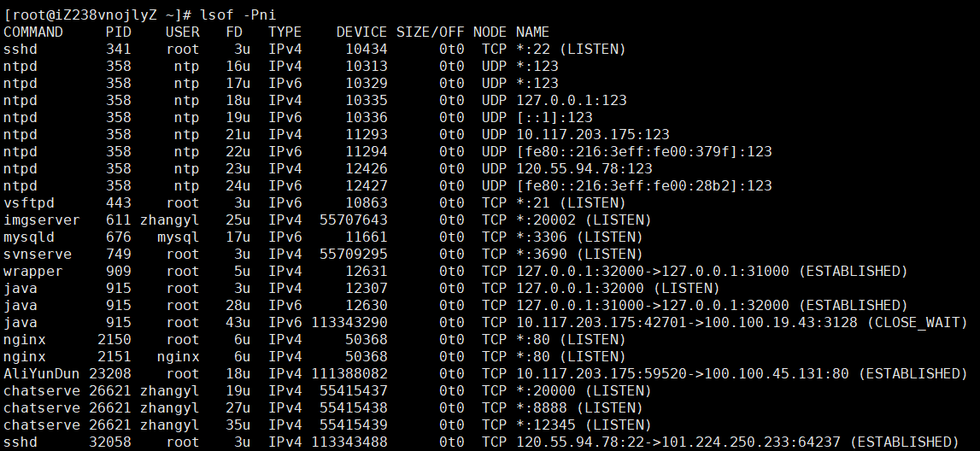Click the imgserver process name
The image size is (980, 451).
pos(41,220)
